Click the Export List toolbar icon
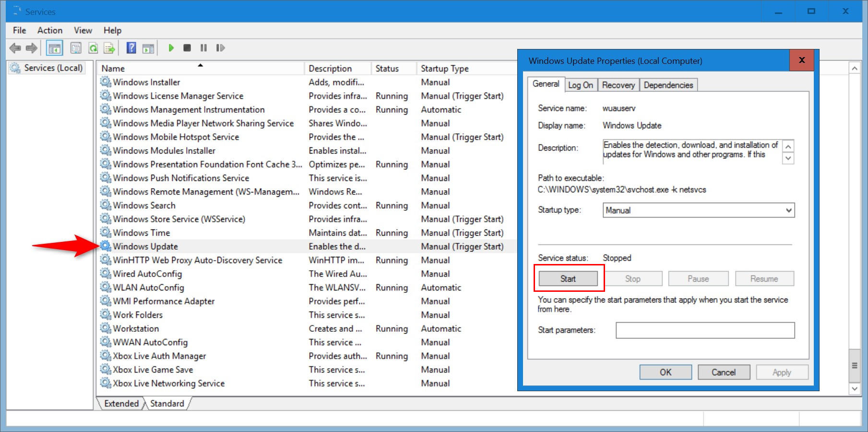 tap(110, 48)
